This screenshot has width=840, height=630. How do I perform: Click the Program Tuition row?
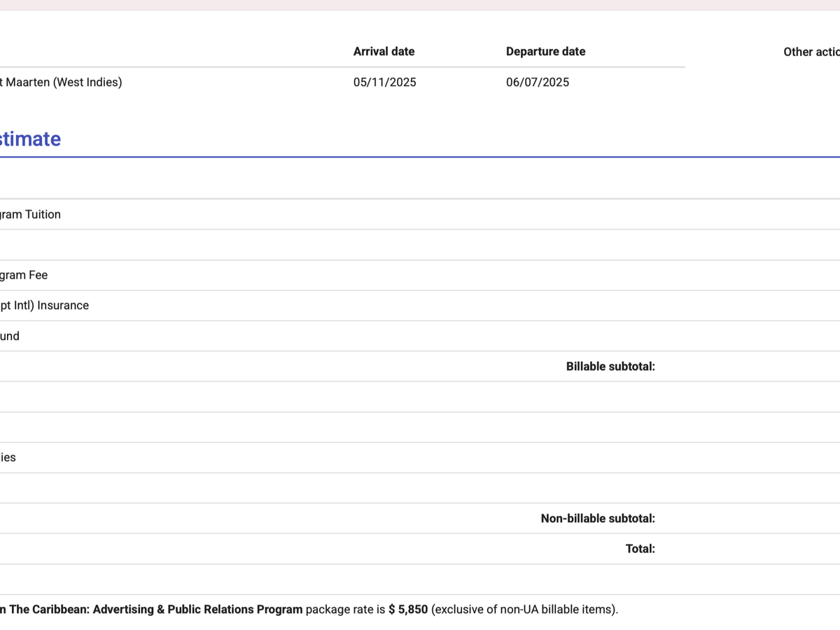coord(30,215)
